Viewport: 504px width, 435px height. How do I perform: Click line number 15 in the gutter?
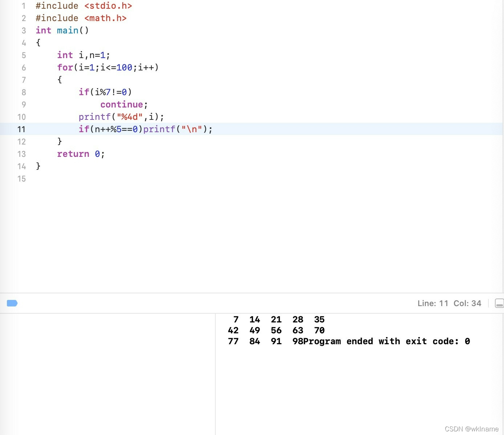click(x=21, y=179)
